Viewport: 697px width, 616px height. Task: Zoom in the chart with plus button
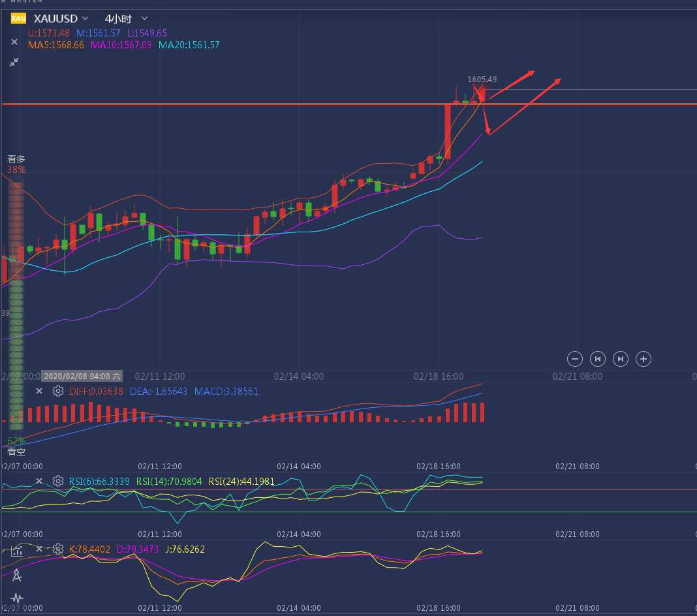[x=643, y=358]
